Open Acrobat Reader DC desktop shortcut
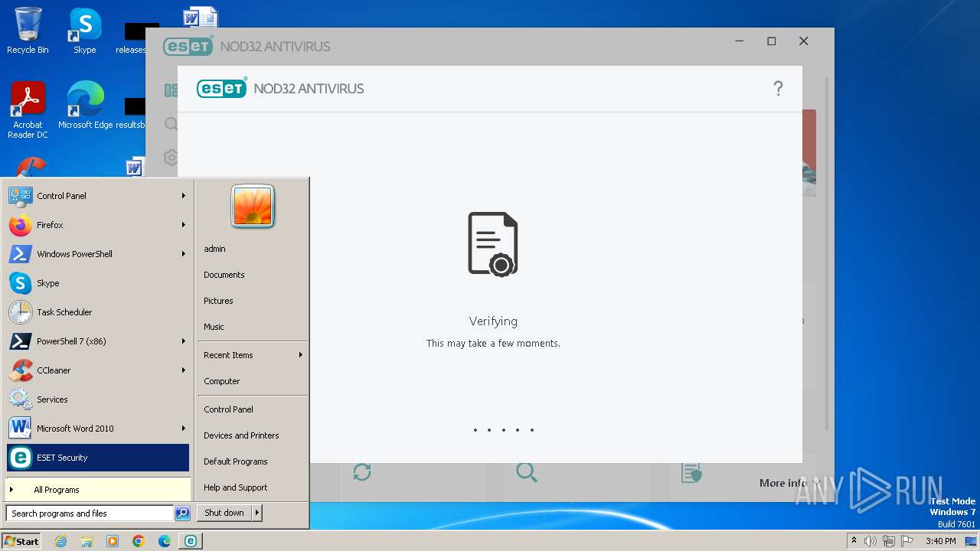 pos(28,110)
